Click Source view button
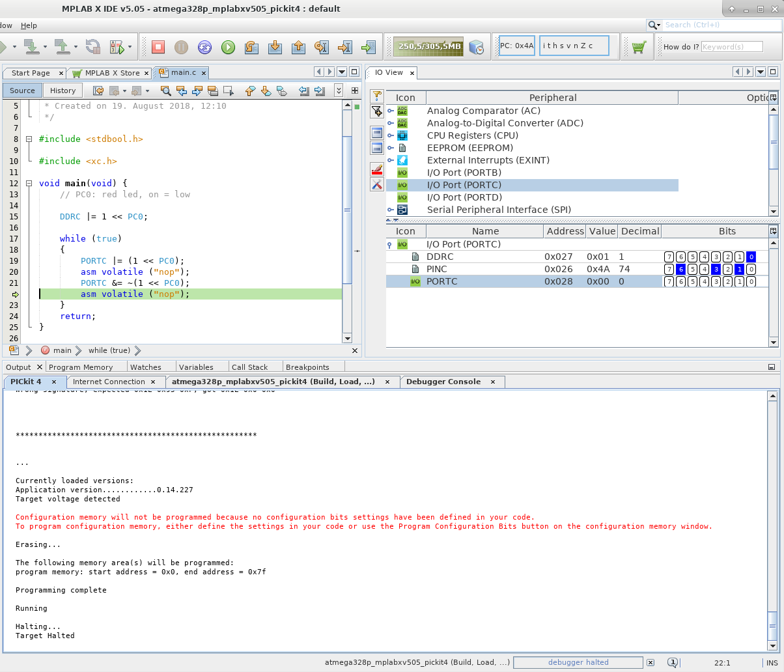784x672 pixels. point(22,91)
